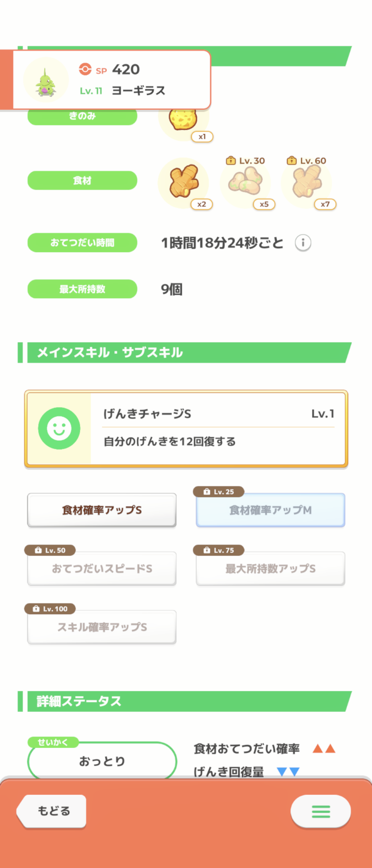Tap the おっとり nature box
This screenshot has height=868, width=372.
pos(102,761)
